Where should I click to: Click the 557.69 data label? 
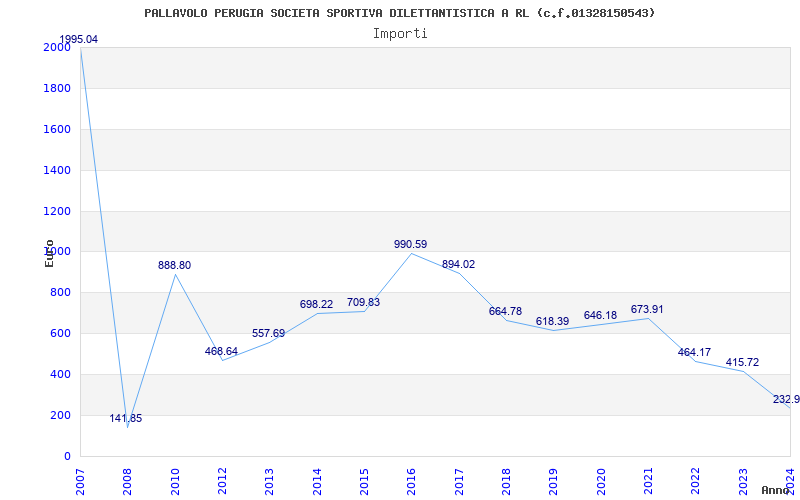[x=268, y=333]
